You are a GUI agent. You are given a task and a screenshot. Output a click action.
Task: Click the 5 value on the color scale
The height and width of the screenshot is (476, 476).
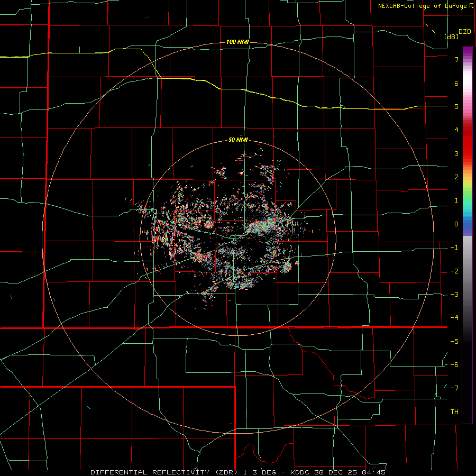coord(456,106)
